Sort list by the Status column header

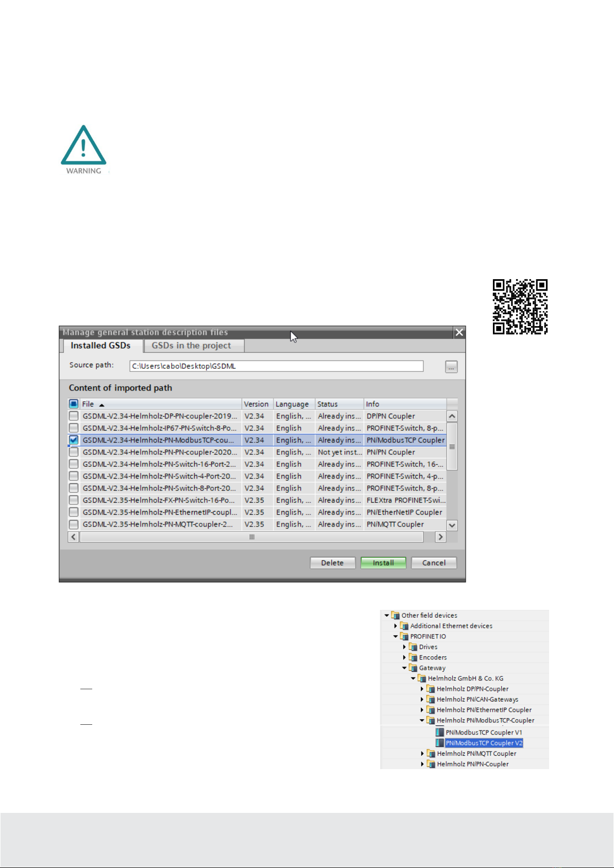[339, 404]
